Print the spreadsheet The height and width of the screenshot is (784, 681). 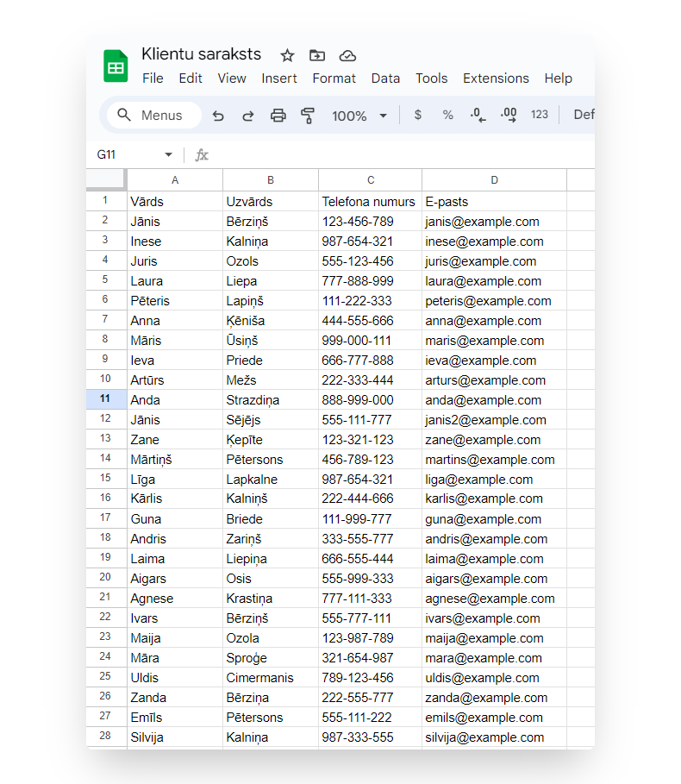coord(278,116)
